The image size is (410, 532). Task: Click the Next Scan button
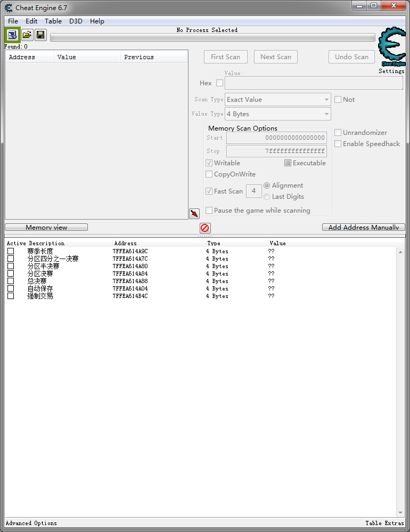coord(276,57)
